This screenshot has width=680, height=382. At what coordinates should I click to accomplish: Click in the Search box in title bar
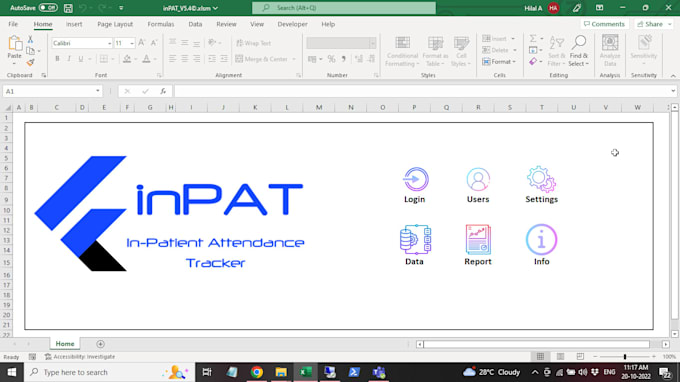pyautogui.click(x=344, y=8)
